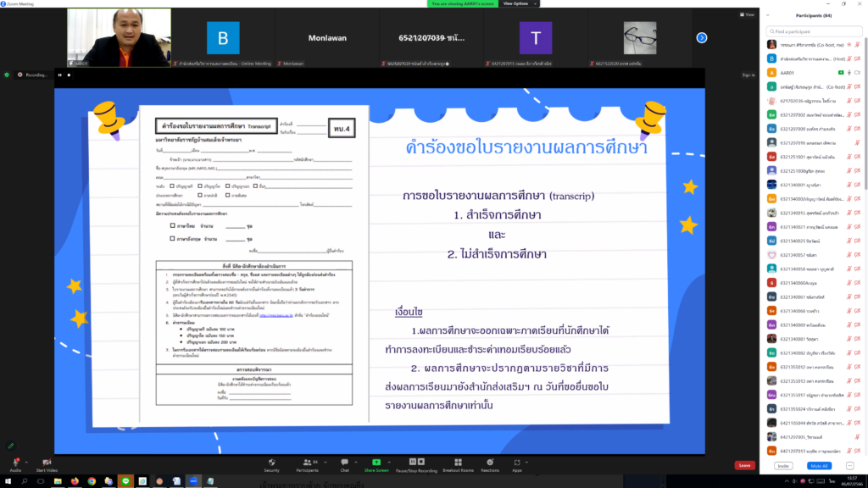
Task: Toggle the camera-off icon on the 6321340001 row
Action: pyautogui.click(x=858, y=185)
